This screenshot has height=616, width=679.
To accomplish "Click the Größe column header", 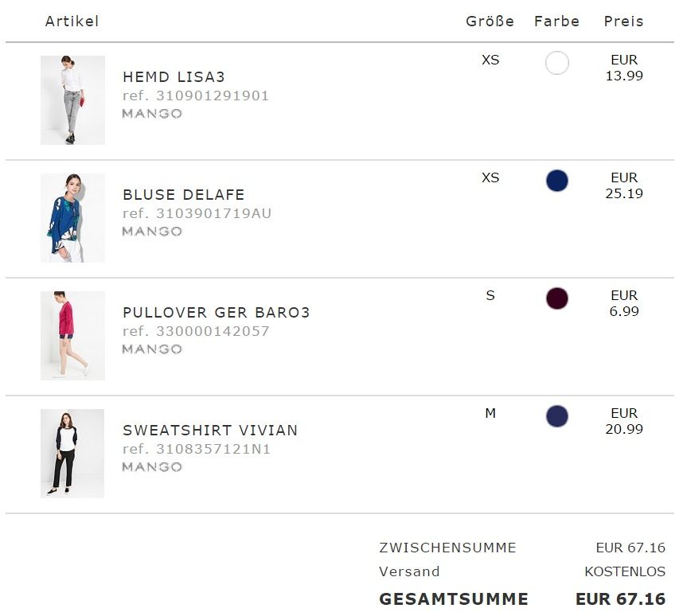I will (x=490, y=21).
